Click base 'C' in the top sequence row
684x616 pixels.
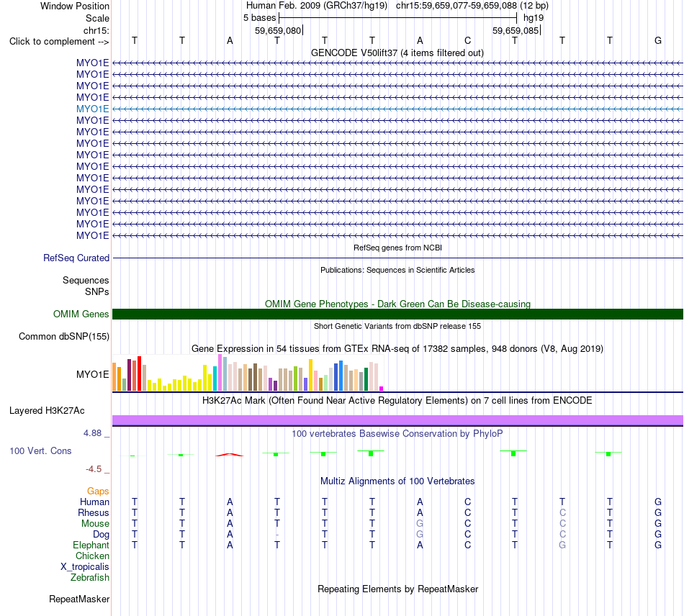(467, 40)
